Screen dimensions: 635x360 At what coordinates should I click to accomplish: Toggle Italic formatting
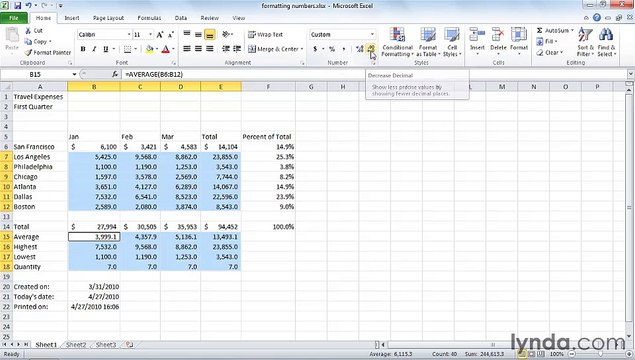[x=94, y=49]
